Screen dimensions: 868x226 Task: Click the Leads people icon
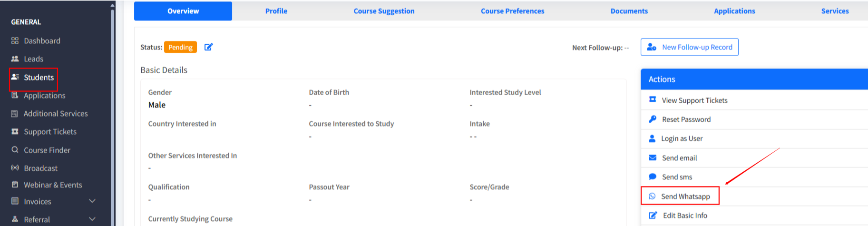coord(15,59)
